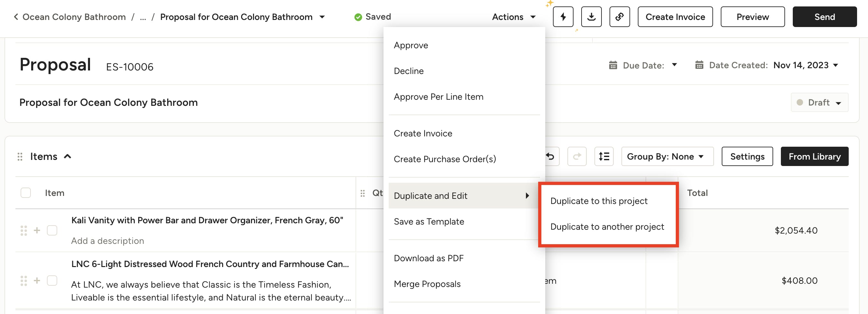Click the Item column header
This screenshot has width=868, height=314.
click(55, 193)
